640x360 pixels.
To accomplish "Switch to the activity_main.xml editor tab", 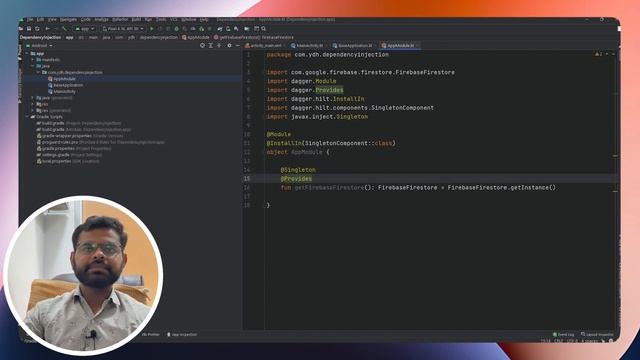I will point(264,46).
